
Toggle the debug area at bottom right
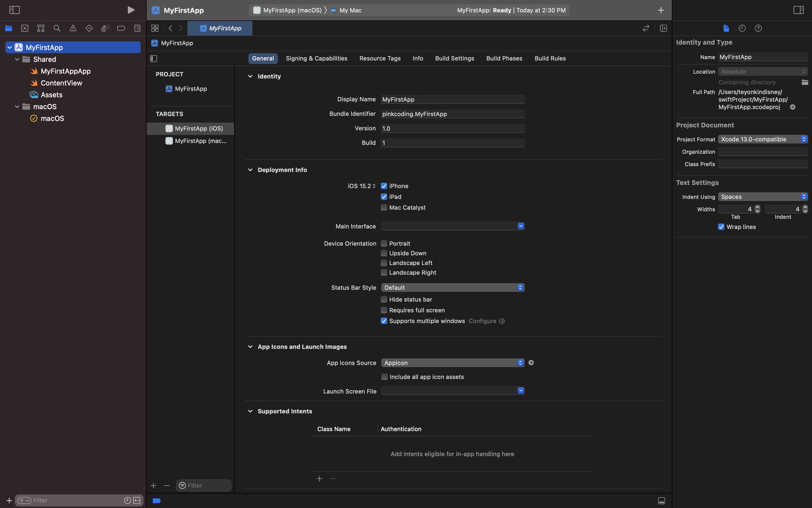pos(662,500)
